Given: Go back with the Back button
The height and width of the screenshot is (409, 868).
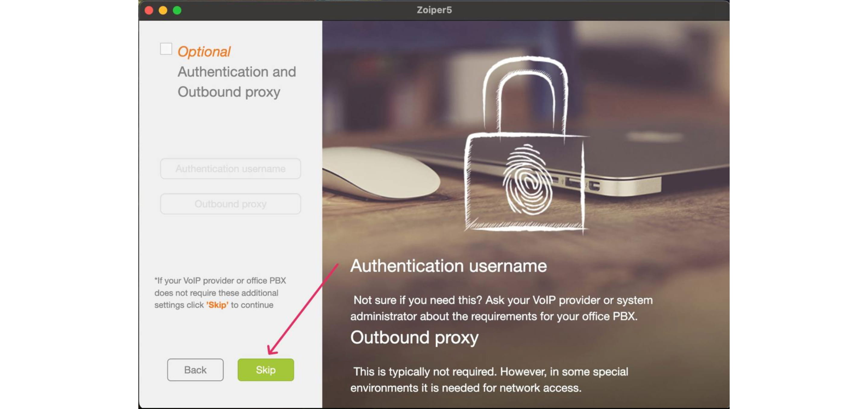Looking at the screenshot, I should tap(195, 370).
